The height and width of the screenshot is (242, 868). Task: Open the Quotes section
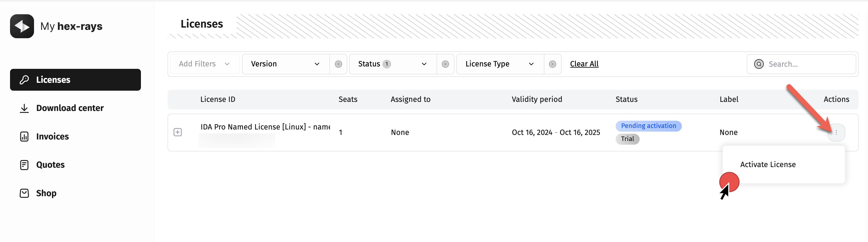(x=50, y=165)
